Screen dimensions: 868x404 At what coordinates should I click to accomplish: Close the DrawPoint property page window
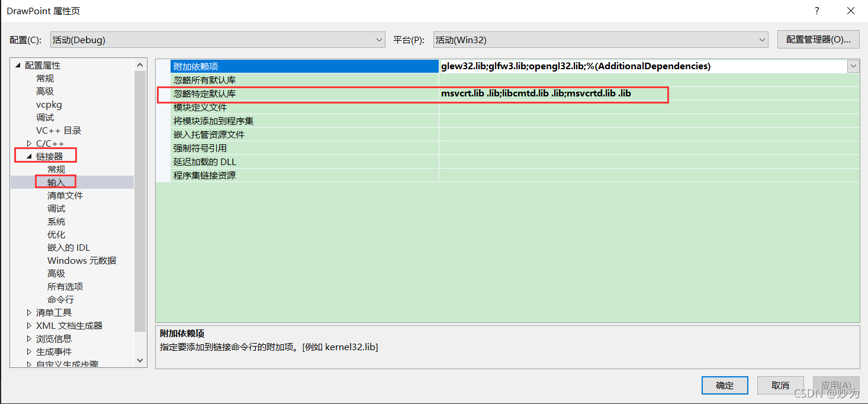click(850, 11)
